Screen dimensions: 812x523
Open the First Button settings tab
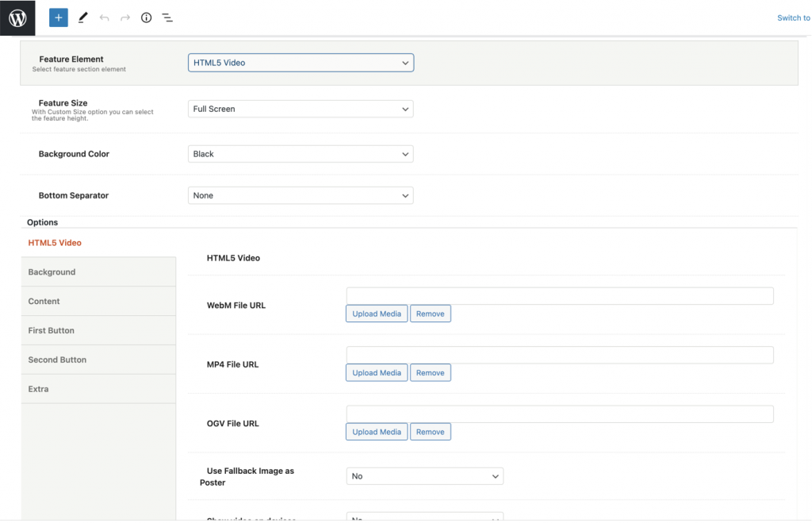[52, 330]
